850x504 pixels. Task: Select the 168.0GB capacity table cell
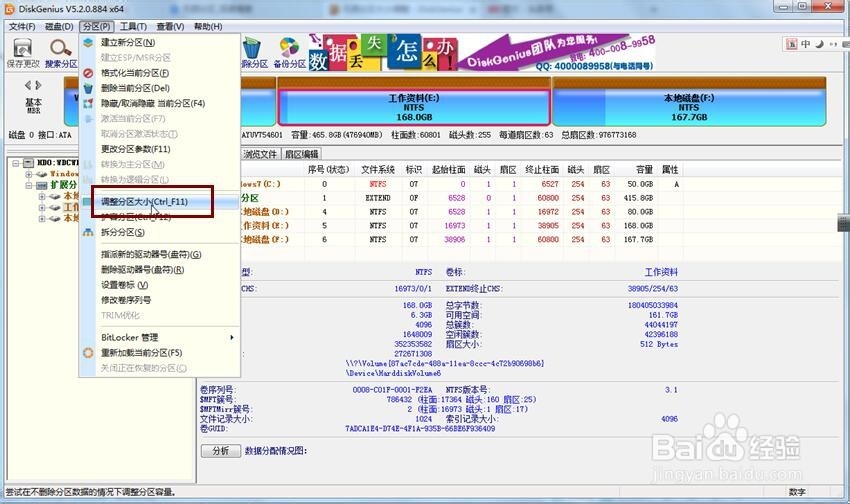tap(638, 226)
